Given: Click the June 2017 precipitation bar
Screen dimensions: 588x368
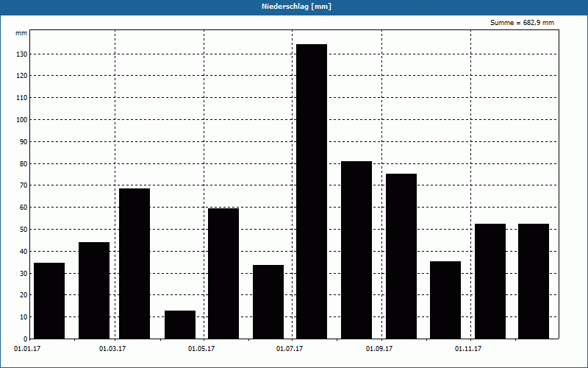Looking at the screenshot, I should 268,302.
